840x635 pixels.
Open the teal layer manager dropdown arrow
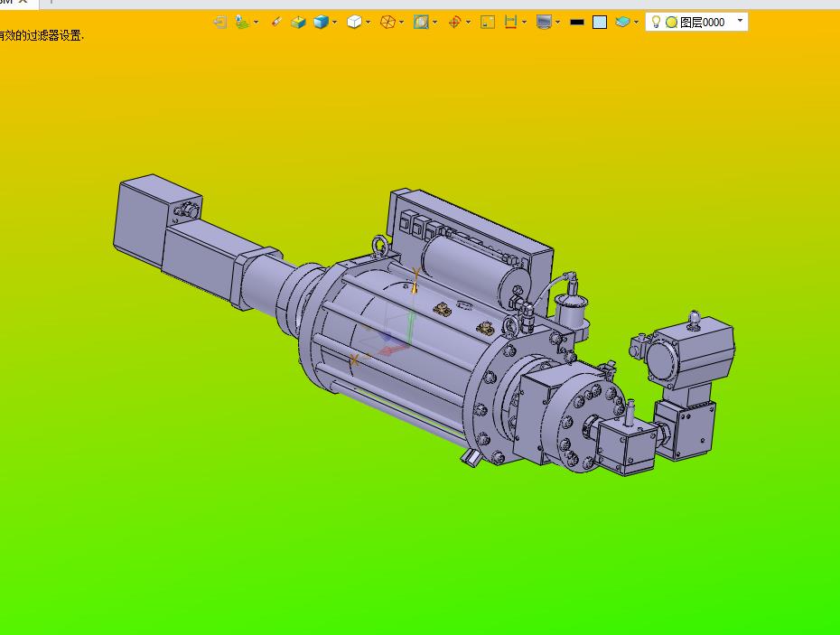click(x=637, y=22)
